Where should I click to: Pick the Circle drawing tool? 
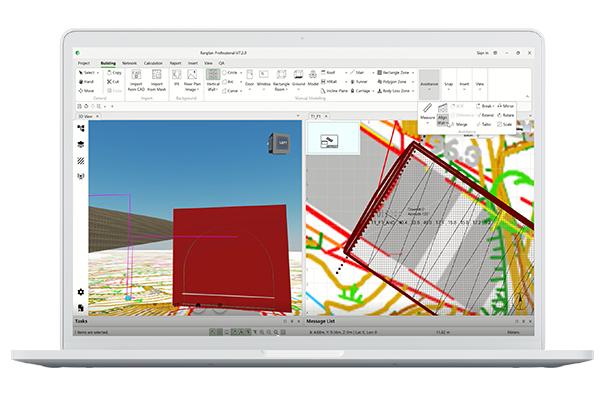click(230, 72)
